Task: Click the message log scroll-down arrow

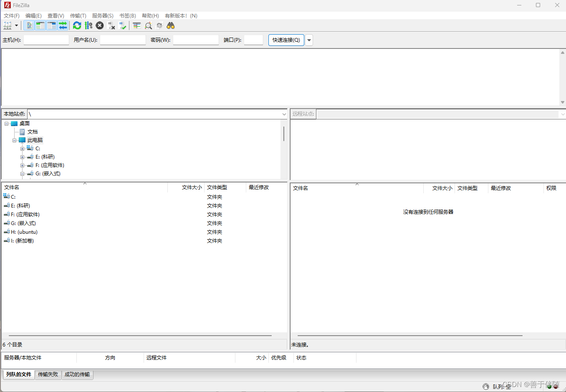Action: click(562, 102)
